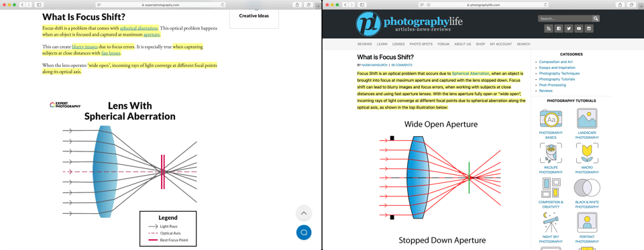Open the Portrait Photography tutorial icon

587,223
